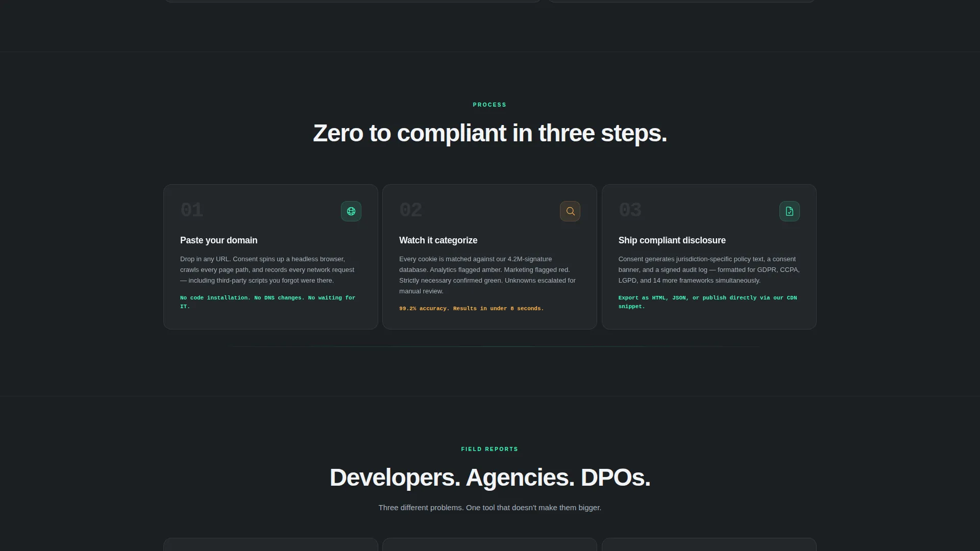Click paragraph starting 'Every cookie is matched'
Image resolution: width=980 pixels, height=551 pixels.
[487, 275]
